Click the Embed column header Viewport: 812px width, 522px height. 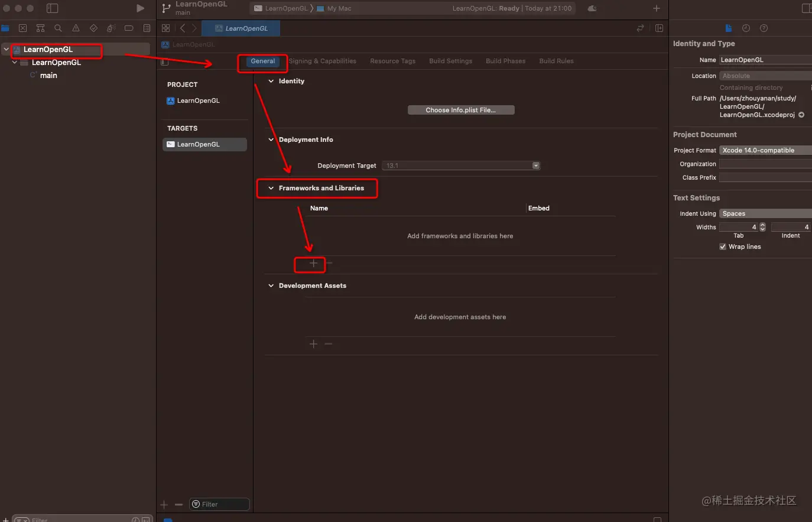click(539, 208)
